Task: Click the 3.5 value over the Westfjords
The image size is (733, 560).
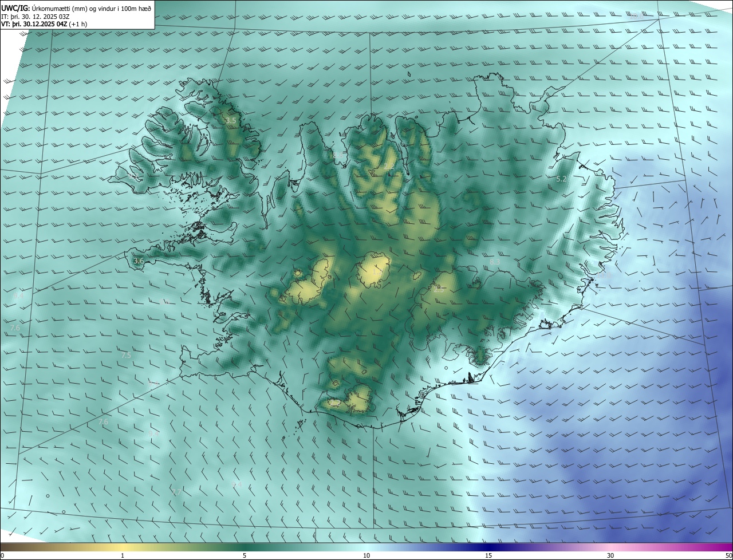Action: (231, 121)
